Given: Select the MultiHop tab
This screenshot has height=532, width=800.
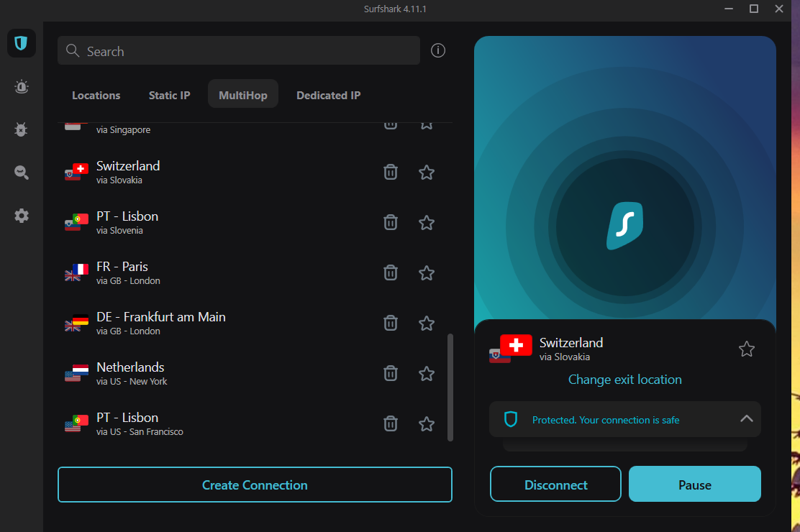Looking at the screenshot, I should [x=243, y=94].
